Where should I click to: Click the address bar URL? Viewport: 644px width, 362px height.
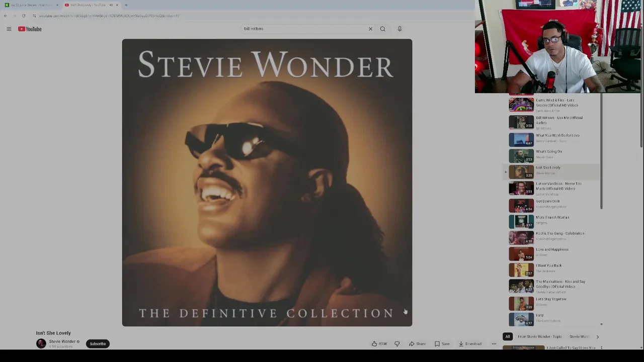pos(109,16)
